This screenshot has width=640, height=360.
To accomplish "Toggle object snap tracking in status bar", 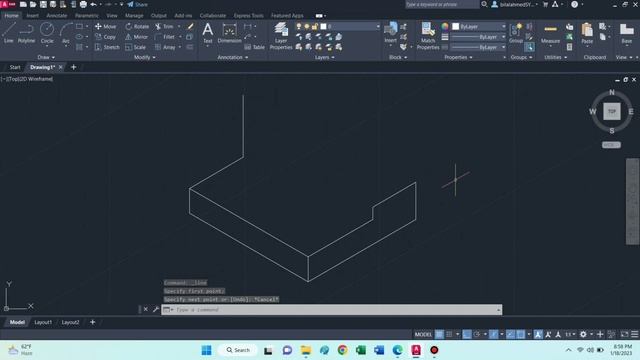I will pos(511,334).
